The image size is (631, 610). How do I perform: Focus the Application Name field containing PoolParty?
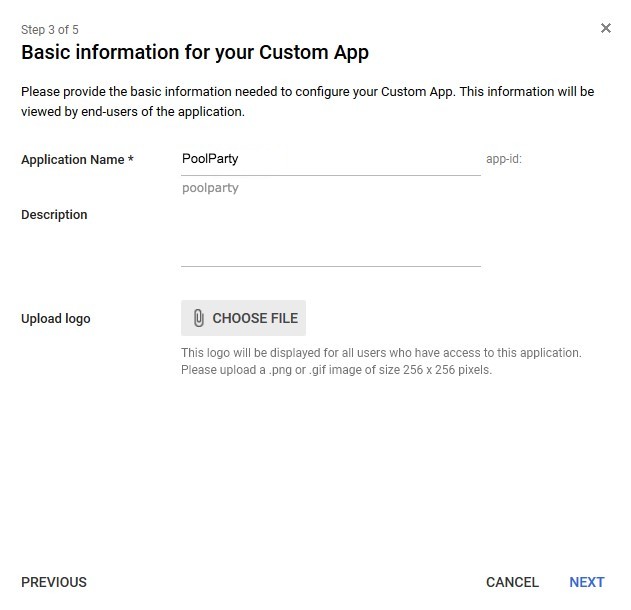click(331, 159)
